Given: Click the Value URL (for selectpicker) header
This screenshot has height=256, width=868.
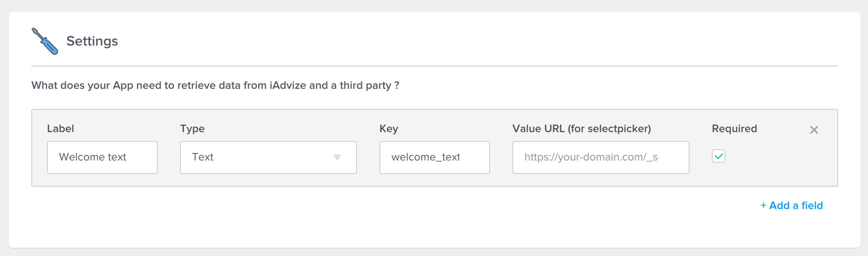Looking at the screenshot, I should click(x=581, y=129).
